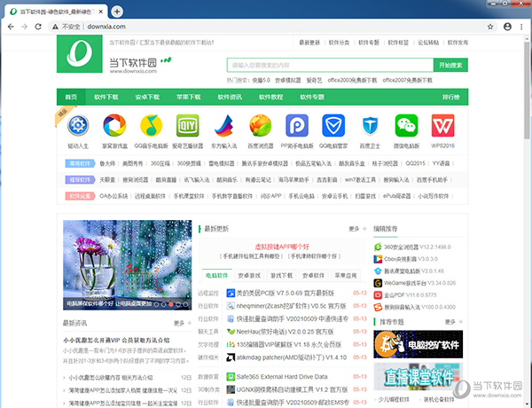Open the browser profile avatar icon

tap(507, 27)
